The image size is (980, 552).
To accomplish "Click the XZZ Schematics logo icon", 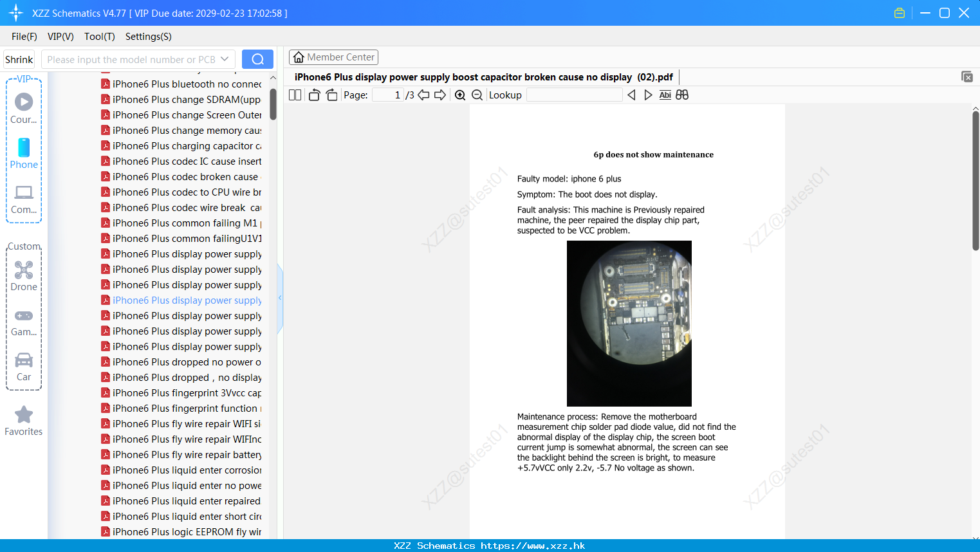I will tap(16, 13).
